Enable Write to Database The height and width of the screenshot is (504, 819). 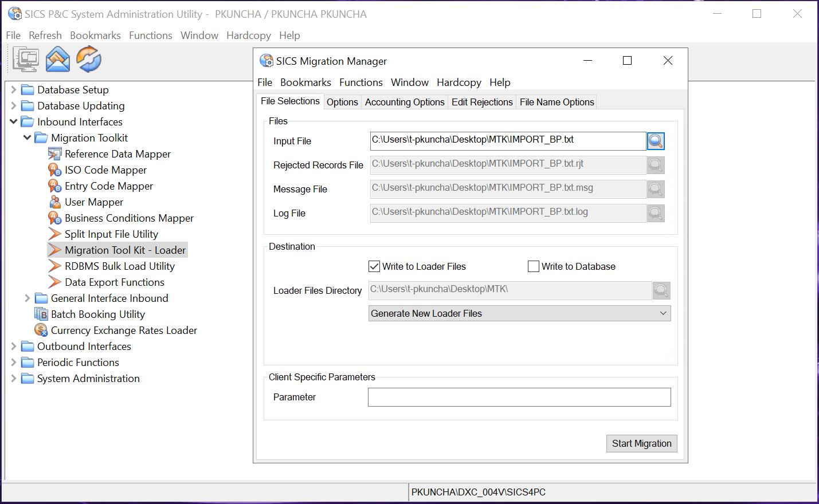tap(534, 266)
